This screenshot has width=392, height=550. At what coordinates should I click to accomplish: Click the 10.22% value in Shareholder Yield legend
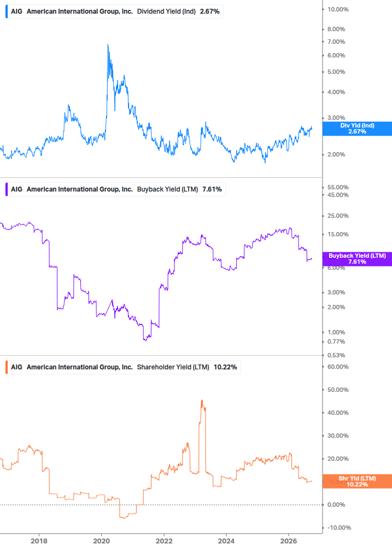tap(225, 367)
